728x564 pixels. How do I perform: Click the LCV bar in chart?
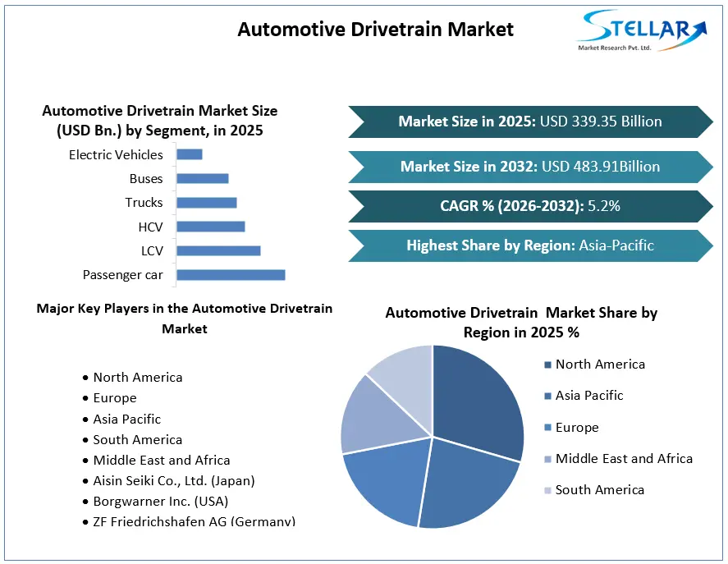(x=218, y=251)
